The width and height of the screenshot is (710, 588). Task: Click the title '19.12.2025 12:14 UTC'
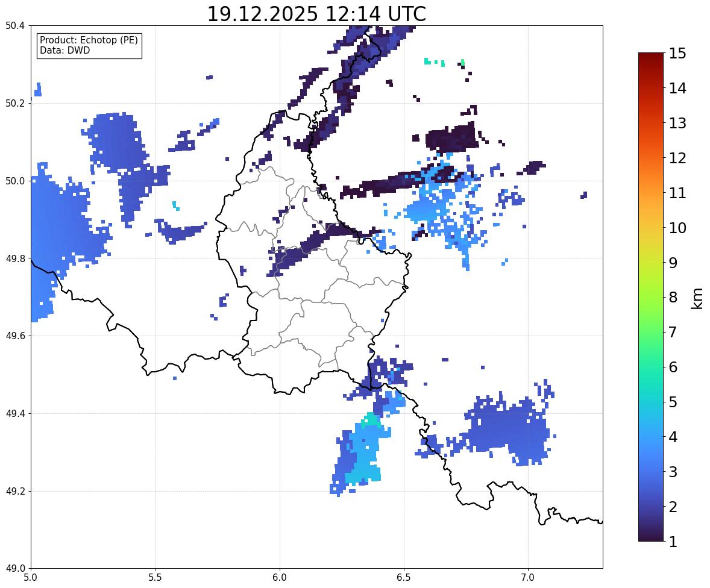click(x=316, y=14)
